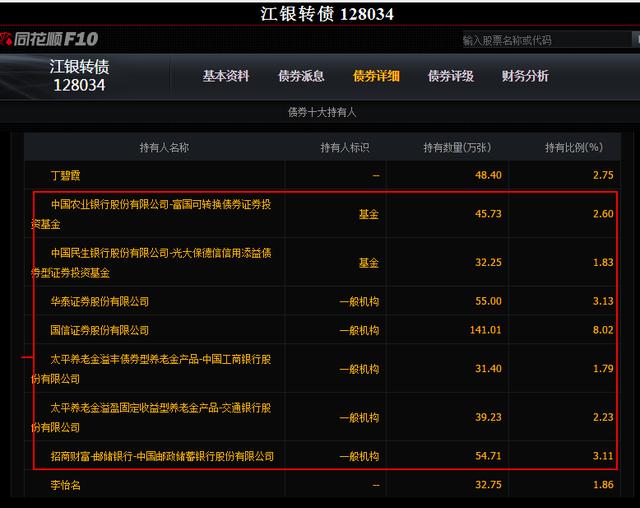Click the 32.75 holding quantity value
Image resolution: width=640 pixels, height=508 pixels.
[x=488, y=485]
